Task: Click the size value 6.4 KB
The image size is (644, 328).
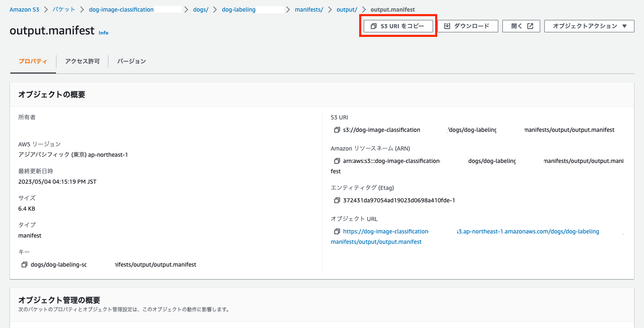Action: pyautogui.click(x=27, y=209)
